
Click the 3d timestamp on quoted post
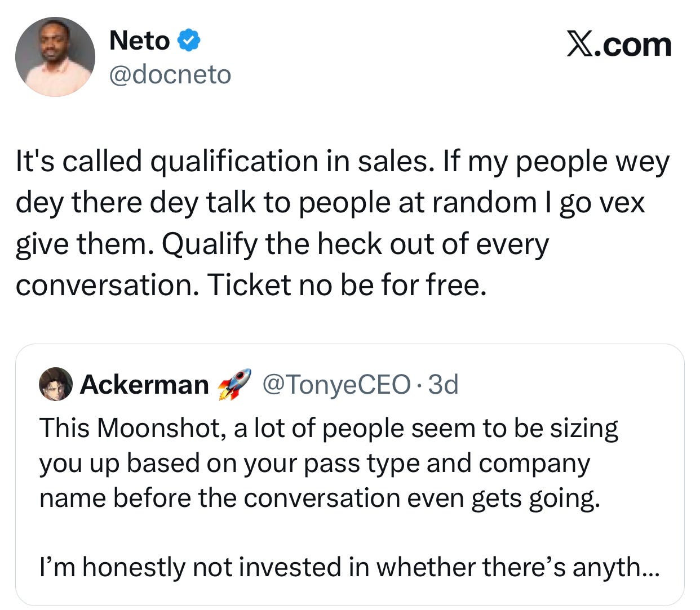point(444,385)
